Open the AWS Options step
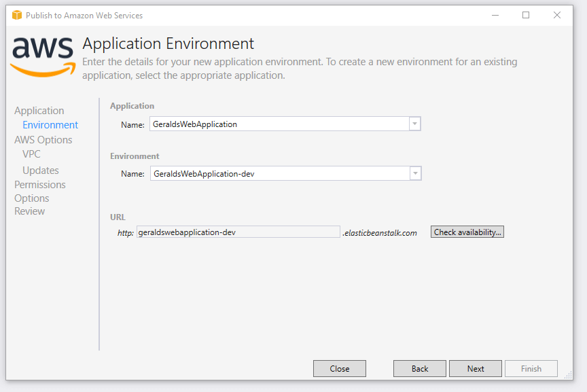Screen dimensions: 587x392 [43, 140]
